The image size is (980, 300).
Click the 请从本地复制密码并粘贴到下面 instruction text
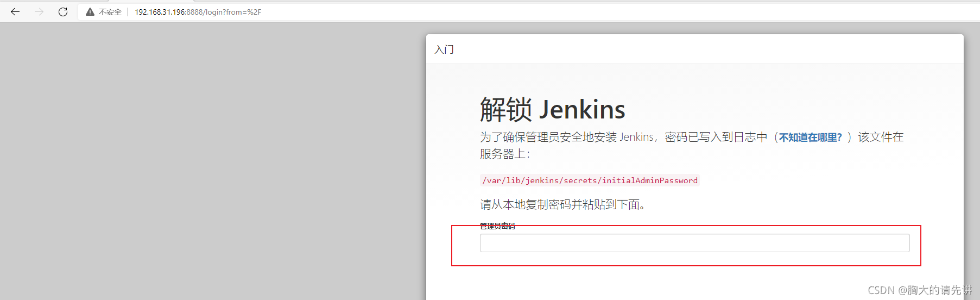[562, 204]
